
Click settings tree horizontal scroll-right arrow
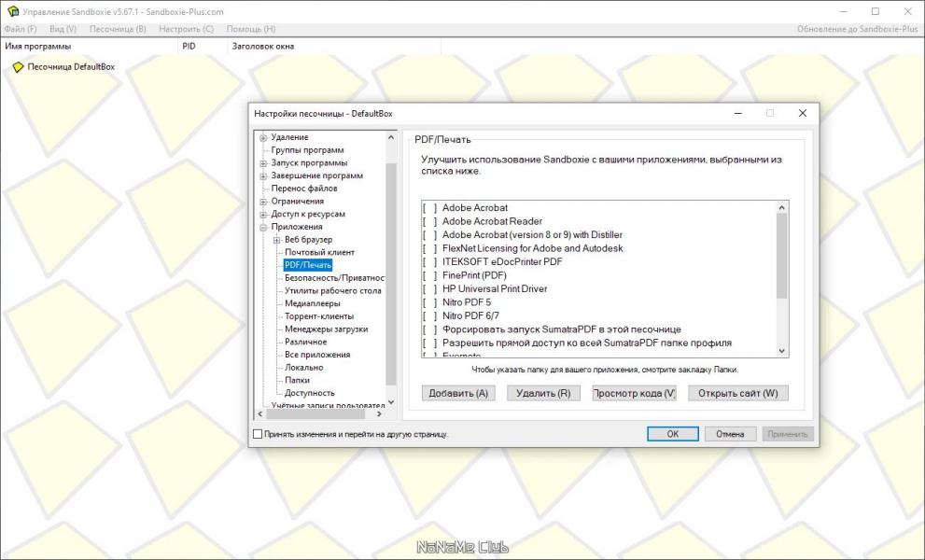(x=379, y=414)
